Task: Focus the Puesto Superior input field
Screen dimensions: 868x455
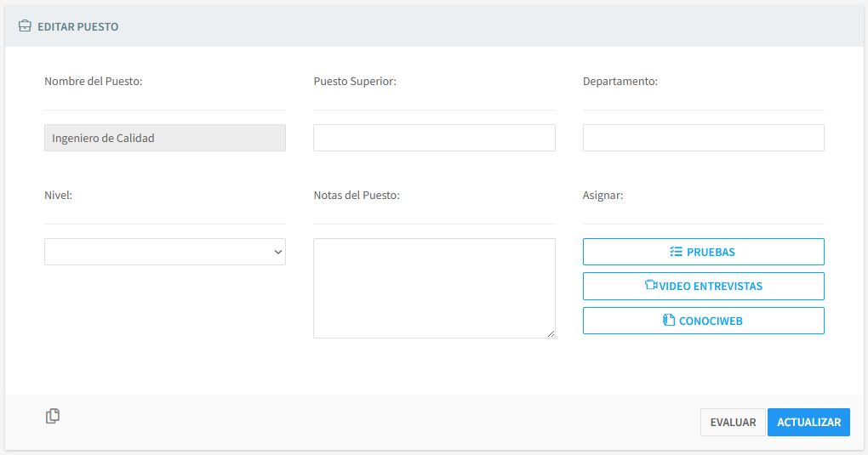Action: pos(434,138)
